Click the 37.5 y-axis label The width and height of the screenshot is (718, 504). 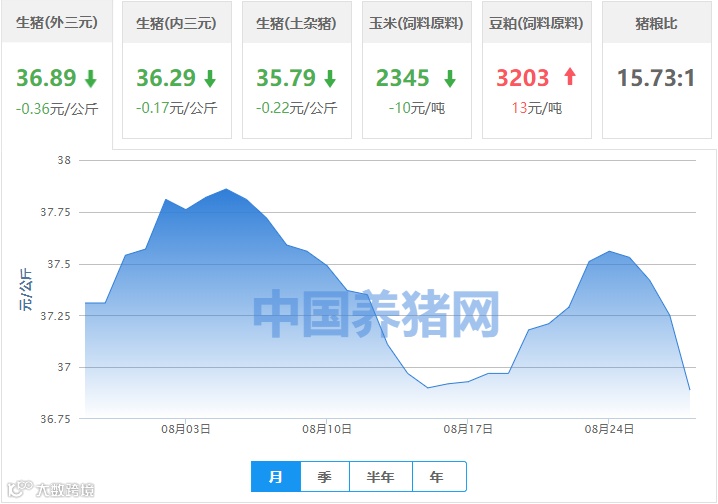click(59, 264)
